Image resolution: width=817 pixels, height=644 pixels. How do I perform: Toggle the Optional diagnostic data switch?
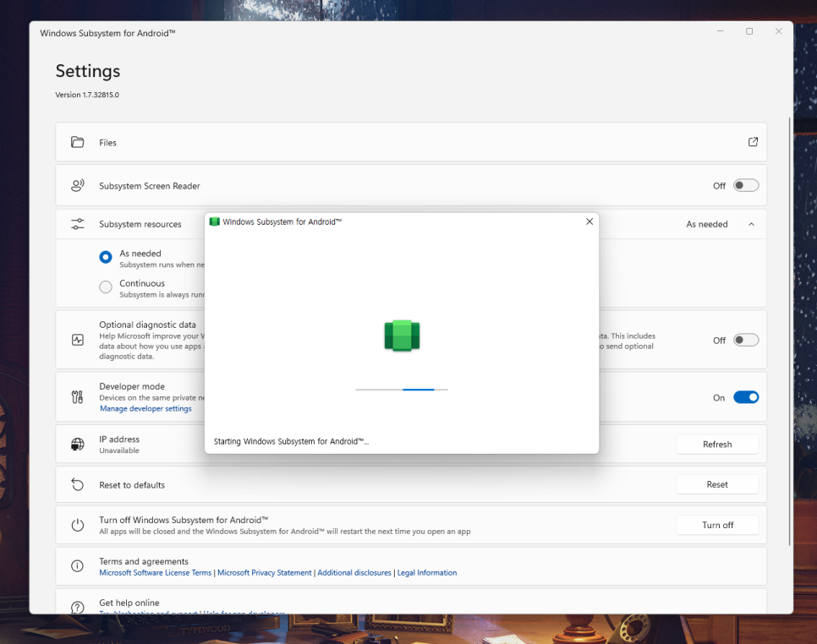[x=746, y=340]
